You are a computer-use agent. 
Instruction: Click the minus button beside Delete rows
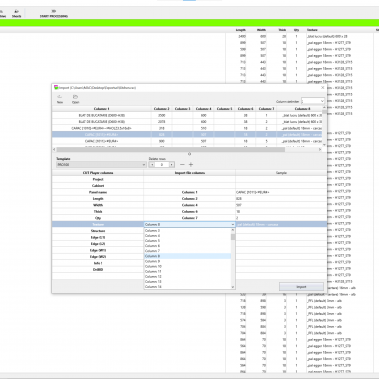click(182, 165)
